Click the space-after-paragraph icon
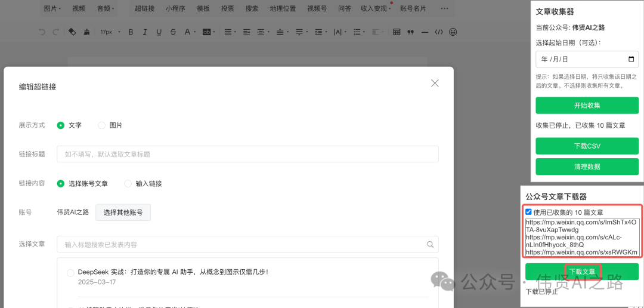Image resolution: width=644 pixels, height=308 pixels. [299, 32]
